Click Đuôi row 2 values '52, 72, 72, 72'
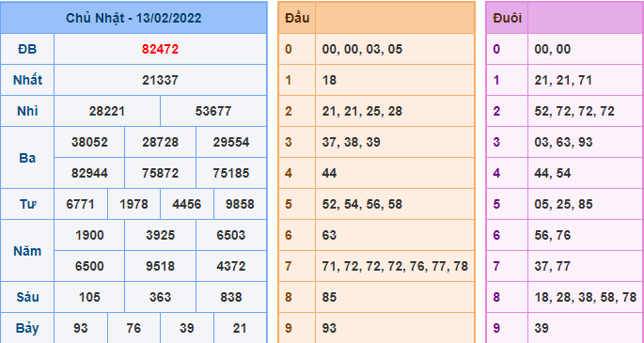 pyautogui.click(x=574, y=111)
